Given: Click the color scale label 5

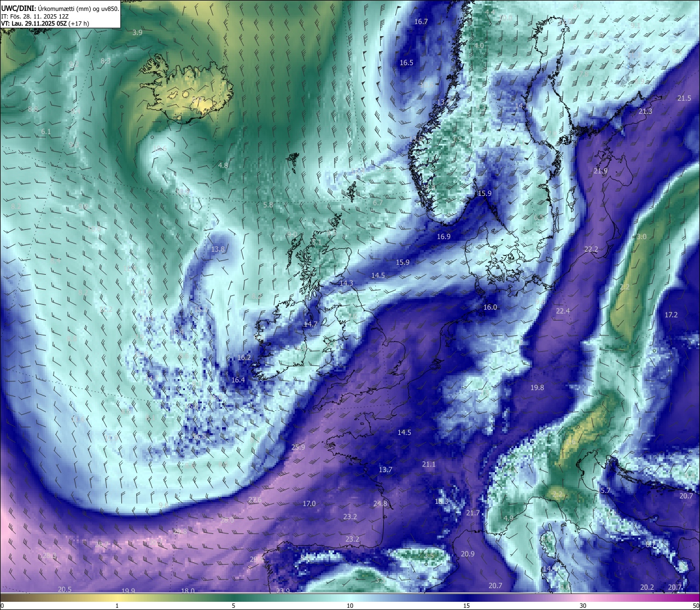Looking at the screenshot, I should [234, 606].
